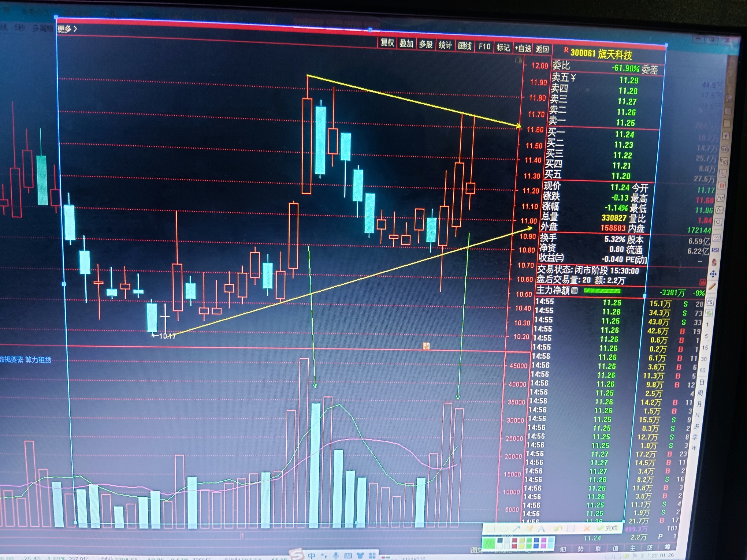Open the 多周期 period selector
The image size is (747, 560).
point(42,28)
